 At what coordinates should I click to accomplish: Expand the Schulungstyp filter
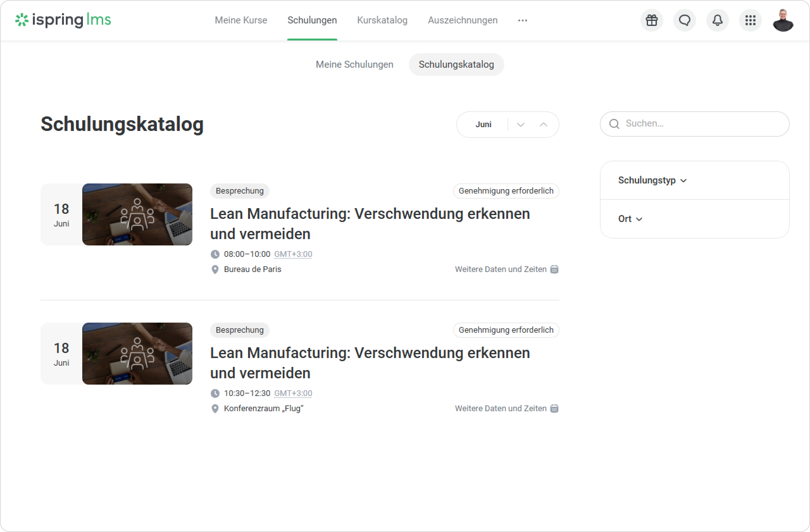(652, 180)
